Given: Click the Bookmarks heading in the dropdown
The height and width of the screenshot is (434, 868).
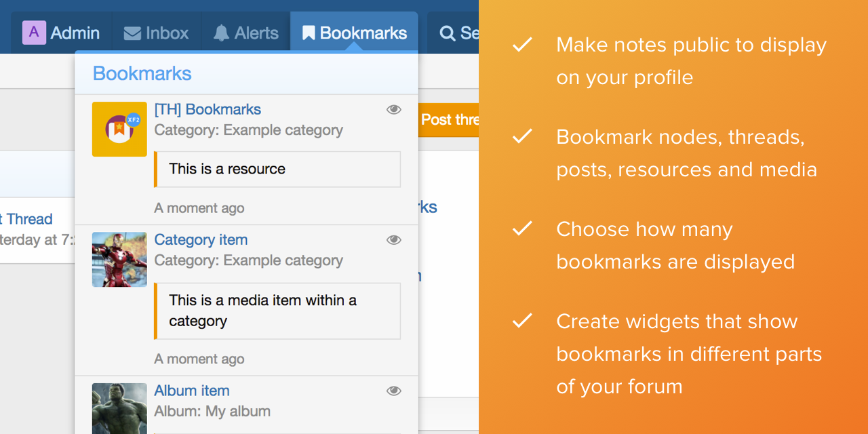Looking at the screenshot, I should [142, 73].
